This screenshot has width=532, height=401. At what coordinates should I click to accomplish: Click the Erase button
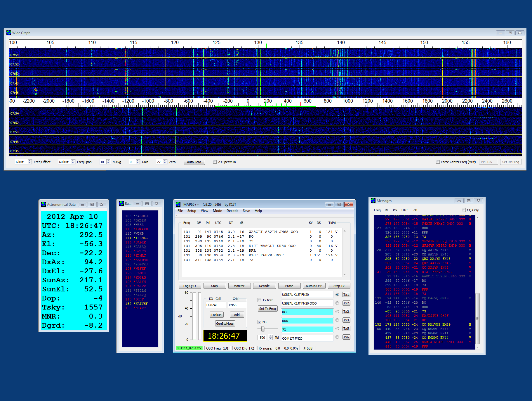pyautogui.click(x=289, y=286)
